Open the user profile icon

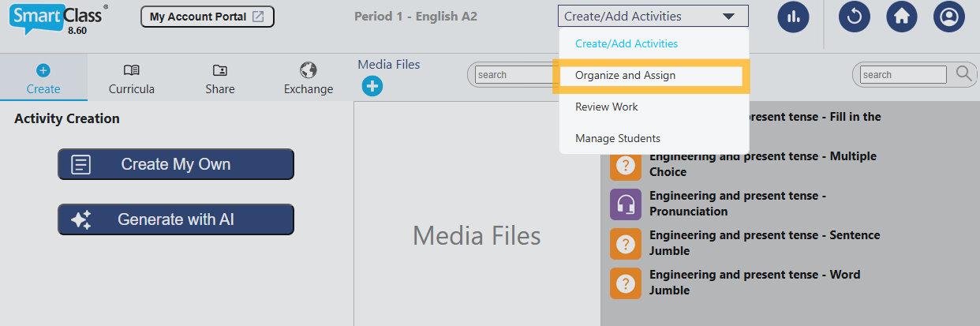[949, 17]
